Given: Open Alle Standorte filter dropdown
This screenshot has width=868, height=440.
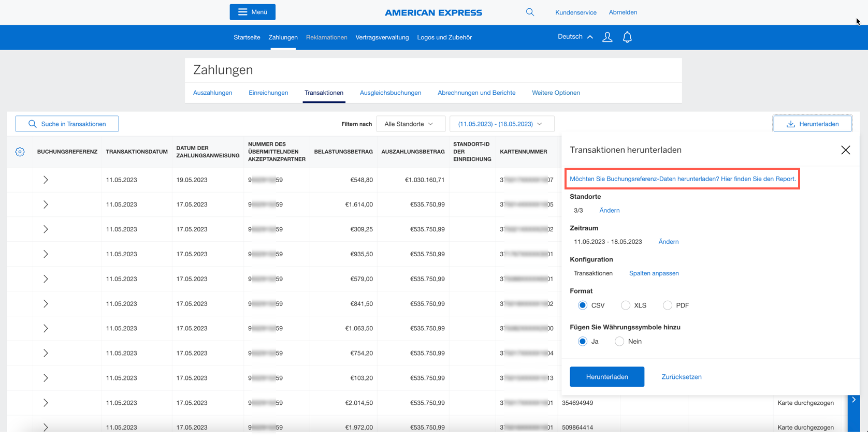Looking at the screenshot, I should [411, 124].
